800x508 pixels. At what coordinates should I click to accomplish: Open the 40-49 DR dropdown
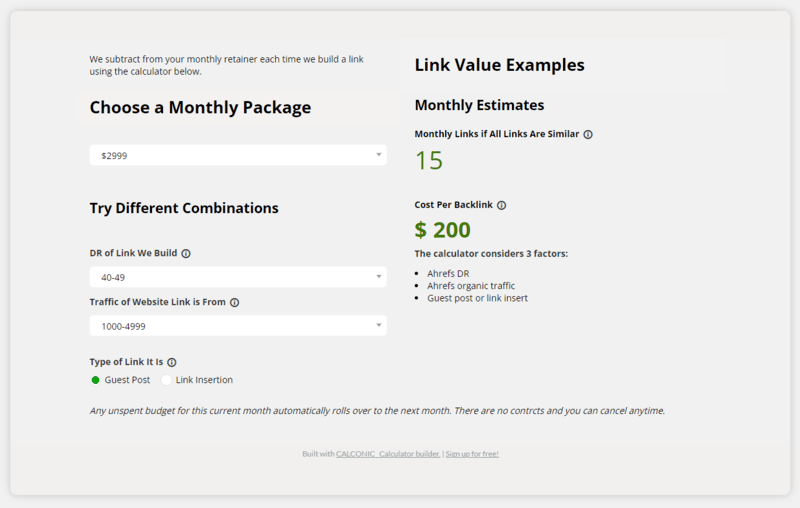238,277
